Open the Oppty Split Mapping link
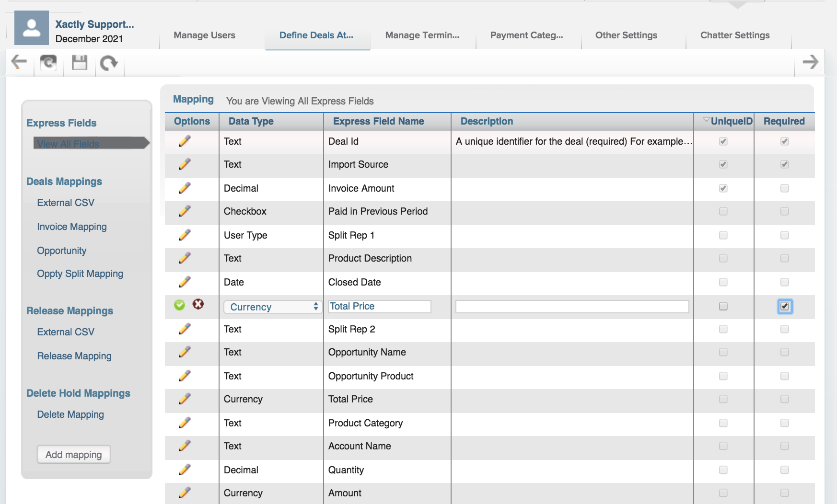 click(80, 274)
